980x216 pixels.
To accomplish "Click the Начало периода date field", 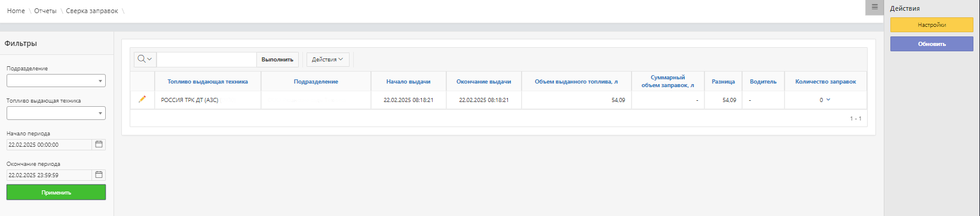I will click(50, 144).
